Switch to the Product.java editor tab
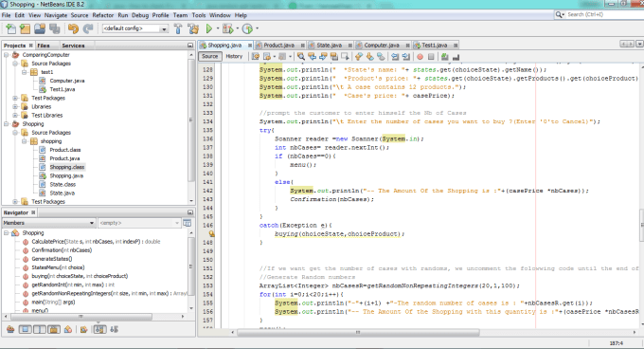 pyautogui.click(x=278, y=46)
